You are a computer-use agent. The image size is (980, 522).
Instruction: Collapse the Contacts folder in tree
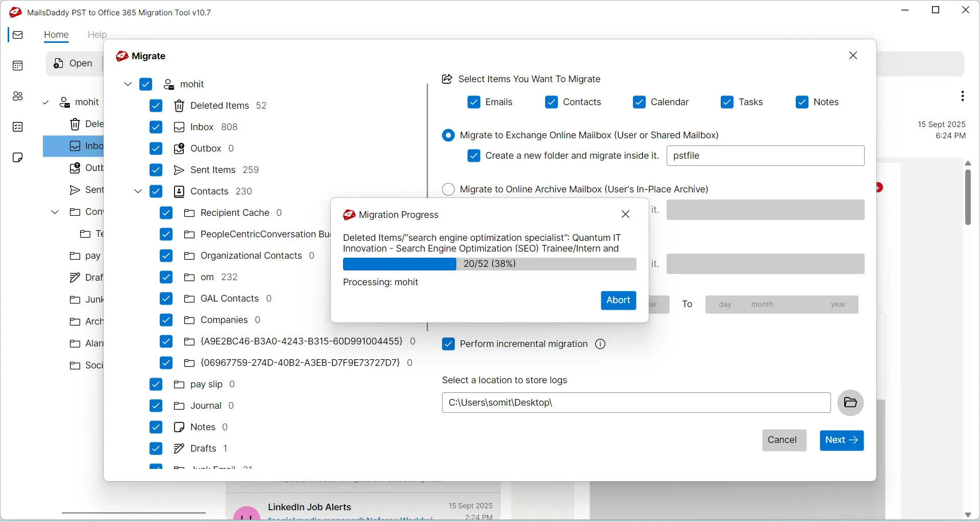[x=138, y=192]
